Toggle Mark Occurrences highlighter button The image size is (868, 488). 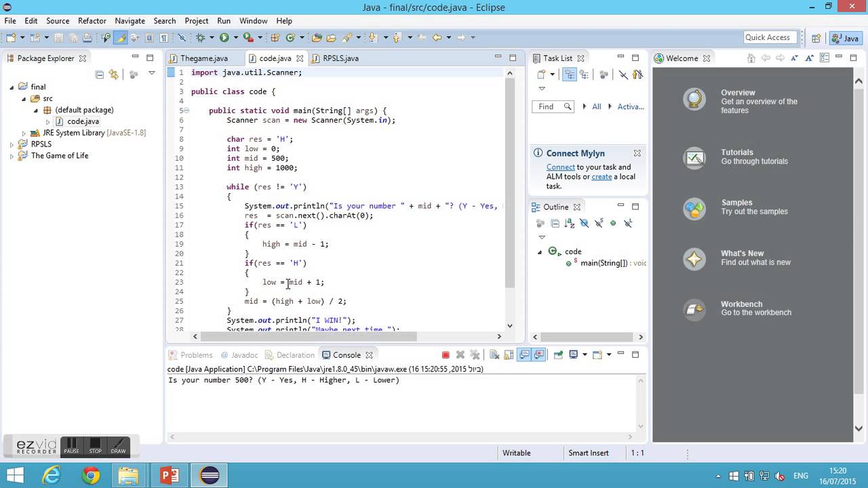(121, 37)
